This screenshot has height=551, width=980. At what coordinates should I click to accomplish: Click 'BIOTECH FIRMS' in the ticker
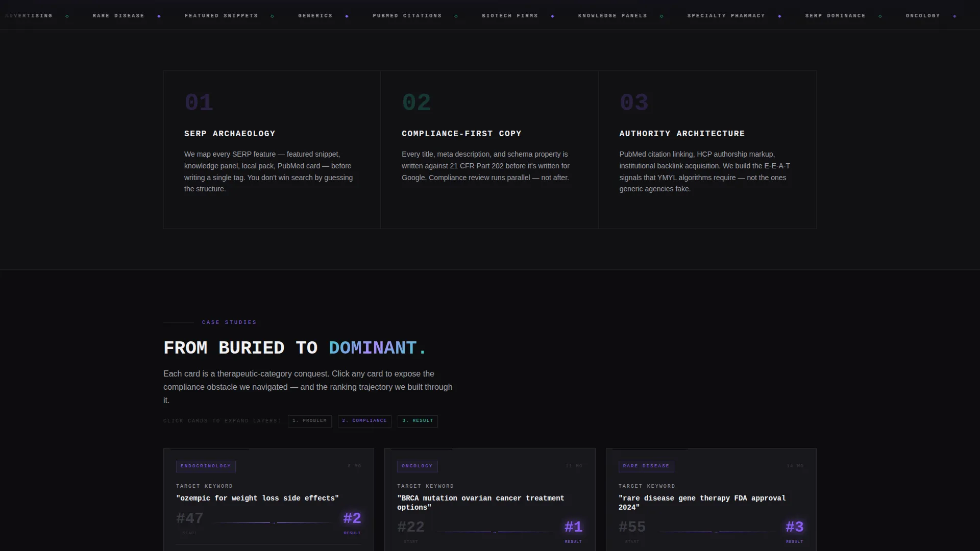click(510, 16)
